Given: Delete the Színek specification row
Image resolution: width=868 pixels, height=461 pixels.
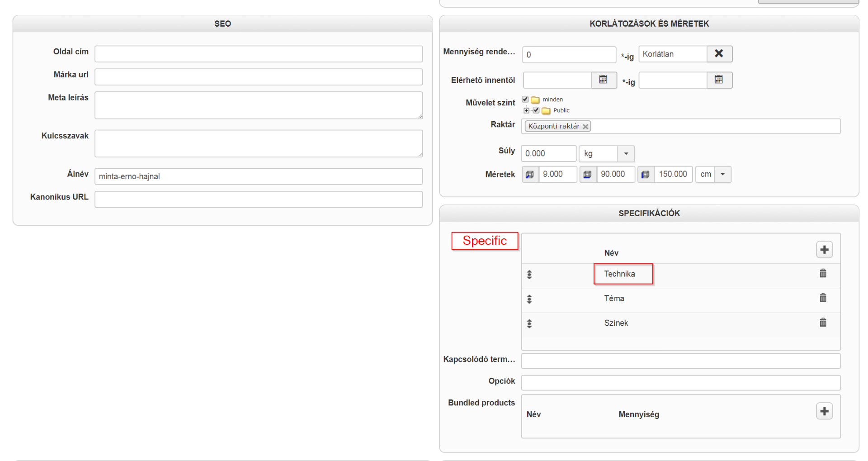Looking at the screenshot, I should (823, 322).
